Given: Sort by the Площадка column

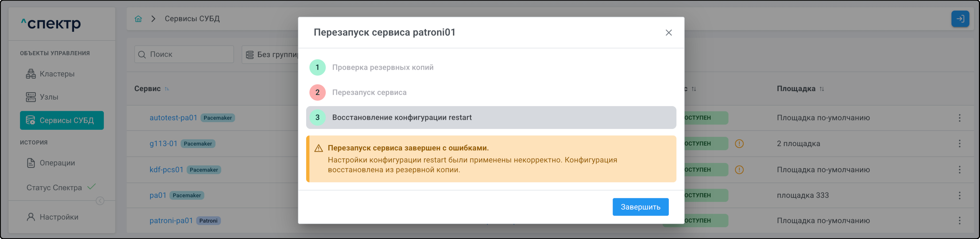Looking at the screenshot, I should point(822,89).
